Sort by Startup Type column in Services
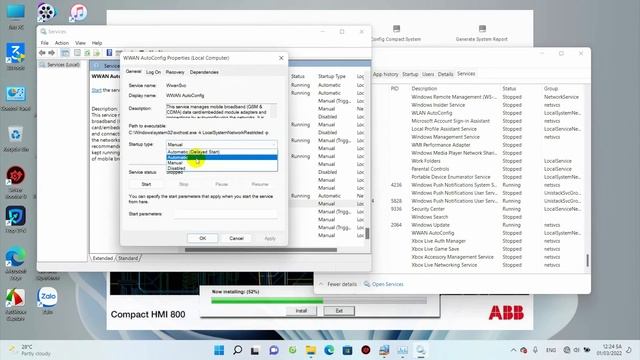This screenshot has width=640, height=360. tap(332, 76)
